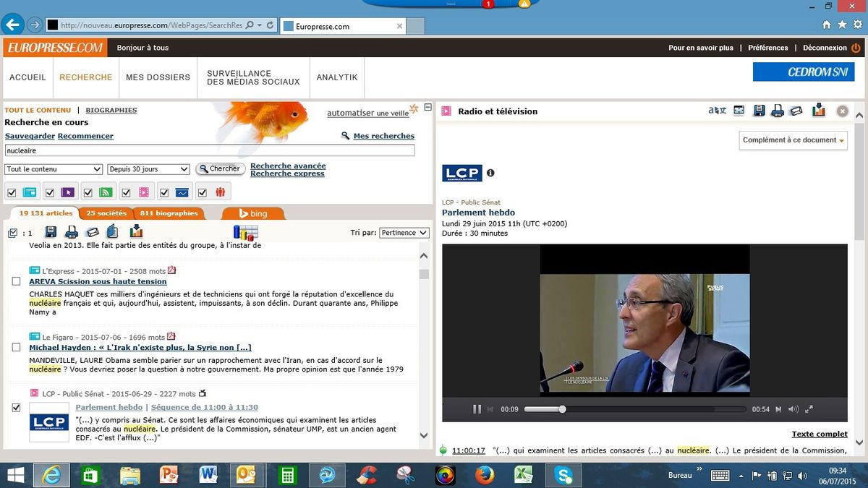Expand the 'Depuis 30 jours' date dropdown

(x=148, y=169)
